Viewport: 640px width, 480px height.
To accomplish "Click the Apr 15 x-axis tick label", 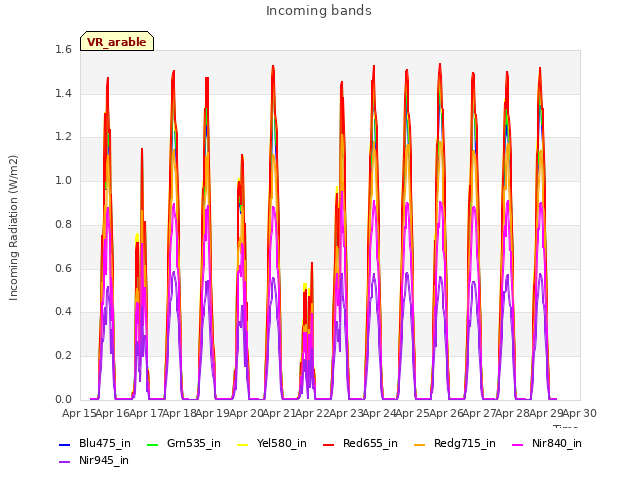I will click(x=79, y=413).
